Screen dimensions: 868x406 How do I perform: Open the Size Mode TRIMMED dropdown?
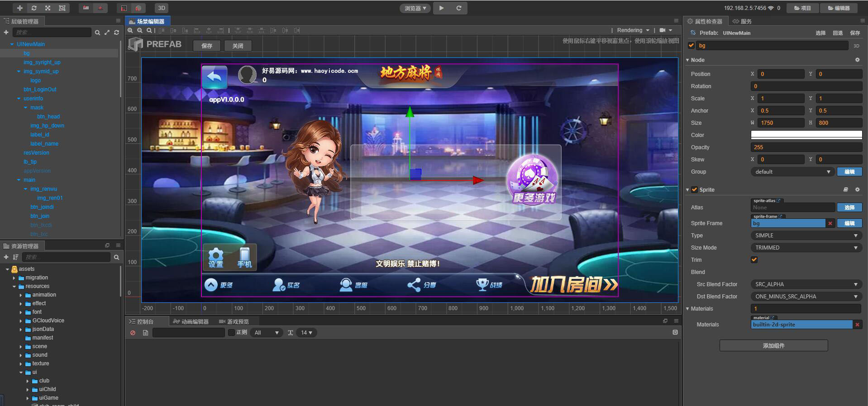[x=806, y=248]
